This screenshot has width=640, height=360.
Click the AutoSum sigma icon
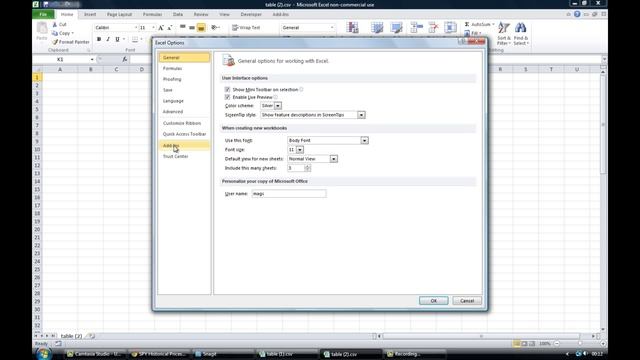467,24
